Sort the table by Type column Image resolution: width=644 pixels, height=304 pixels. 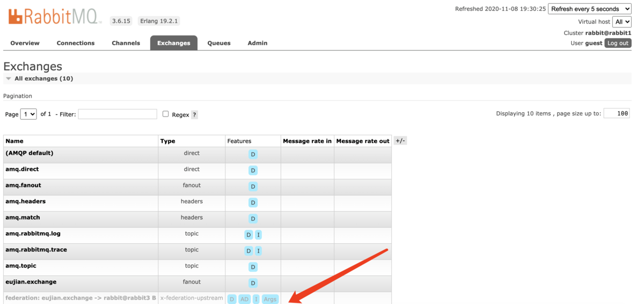click(x=168, y=141)
